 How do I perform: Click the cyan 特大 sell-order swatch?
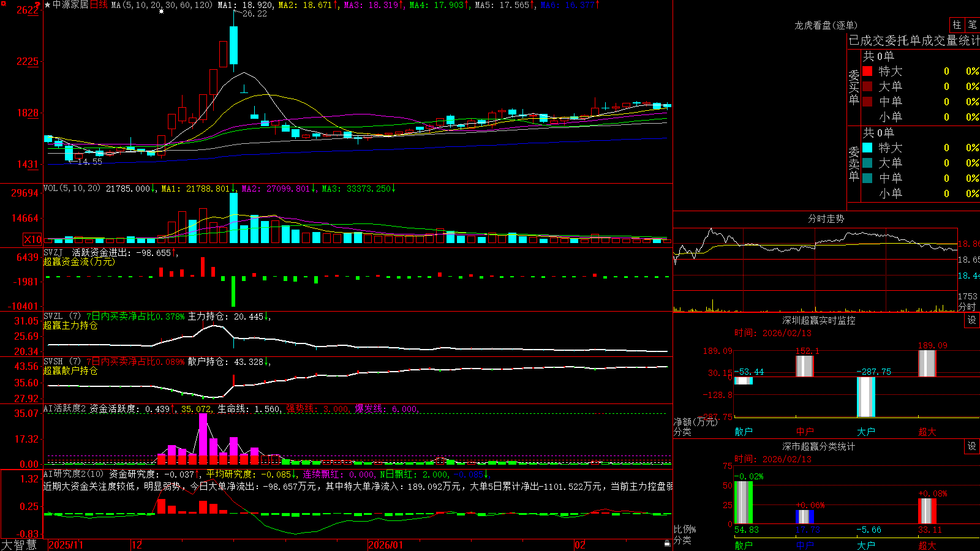(x=867, y=148)
